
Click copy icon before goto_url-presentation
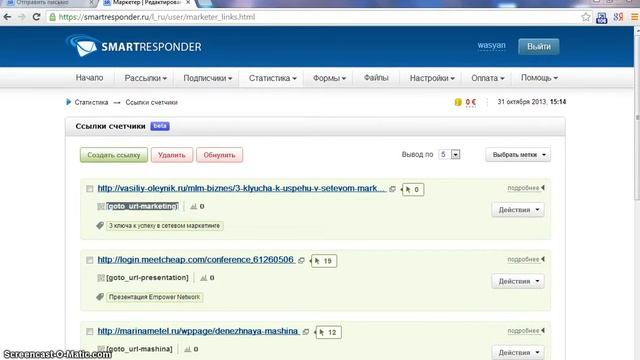pyautogui.click(x=101, y=278)
